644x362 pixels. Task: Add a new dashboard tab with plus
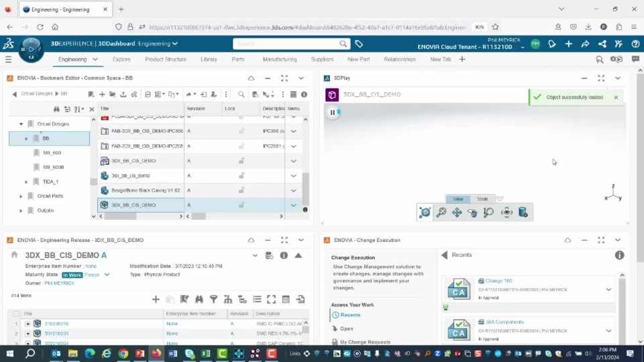(x=462, y=60)
